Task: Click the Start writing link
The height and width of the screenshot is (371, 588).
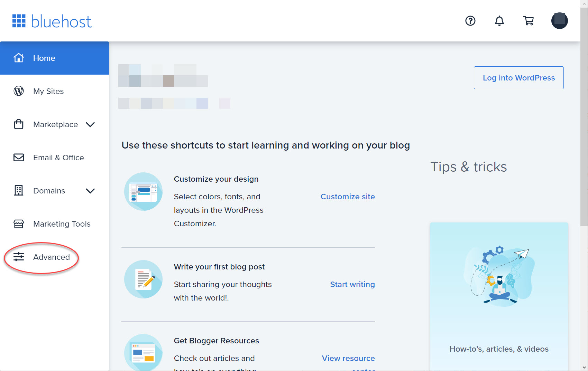Action: click(x=352, y=284)
